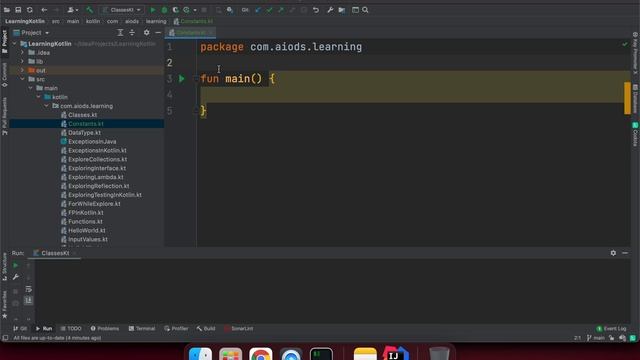Open the ClassesKt run configuration dropdown
640x360 pixels.
121,10
